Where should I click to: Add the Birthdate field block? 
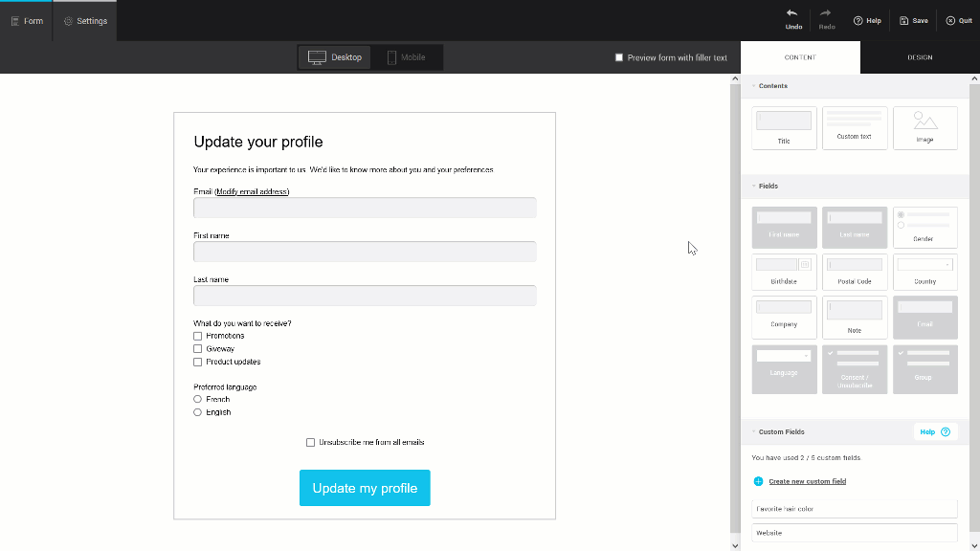(784, 272)
